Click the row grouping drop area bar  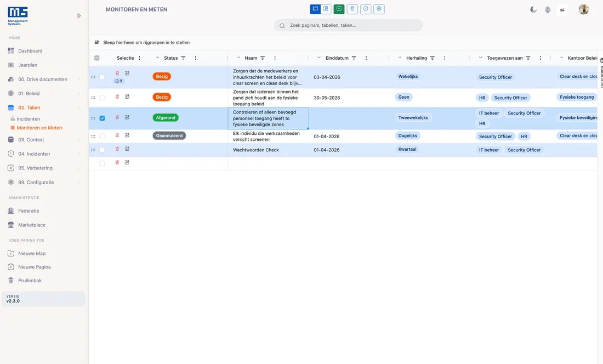[343, 42]
